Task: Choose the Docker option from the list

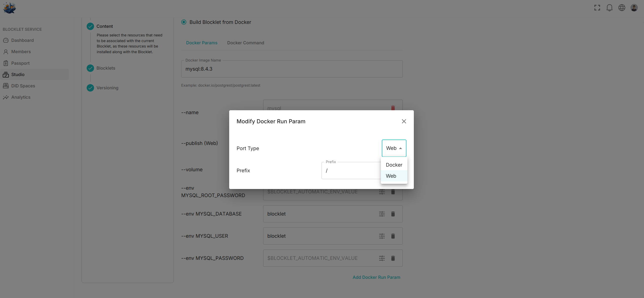Action: coord(394,165)
